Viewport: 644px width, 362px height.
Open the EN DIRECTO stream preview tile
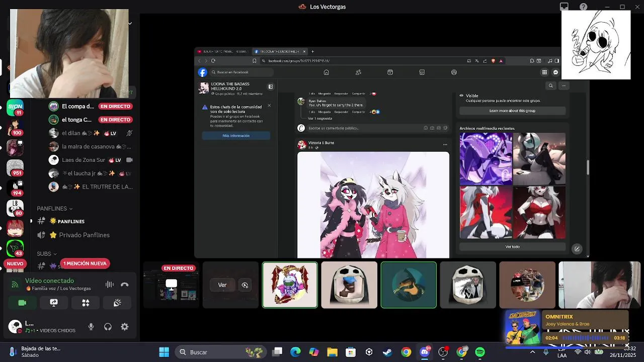pyautogui.click(x=171, y=285)
